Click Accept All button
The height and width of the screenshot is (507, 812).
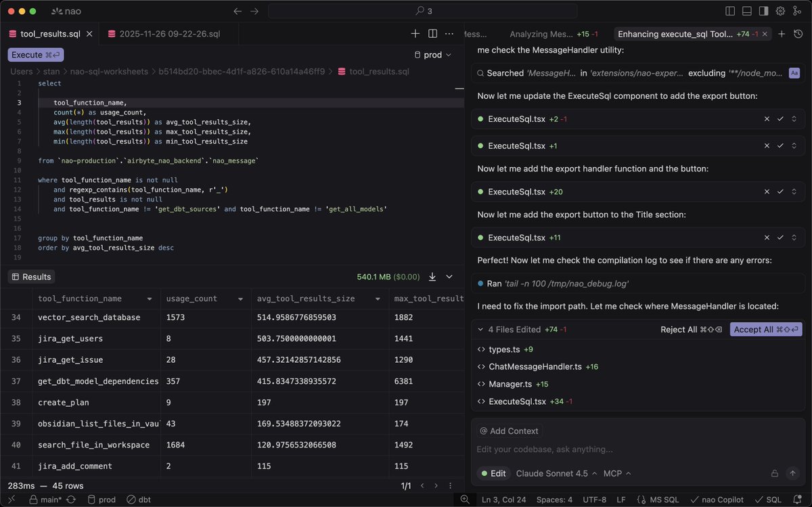tap(766, 330)
